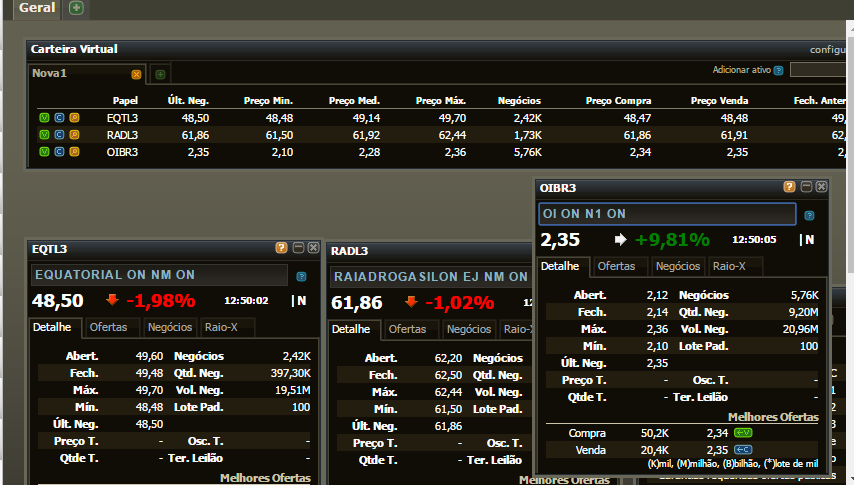Click the OI ON N1 ON asset field
The width and height of the screenshot is (854, 485).
[667, 214]
